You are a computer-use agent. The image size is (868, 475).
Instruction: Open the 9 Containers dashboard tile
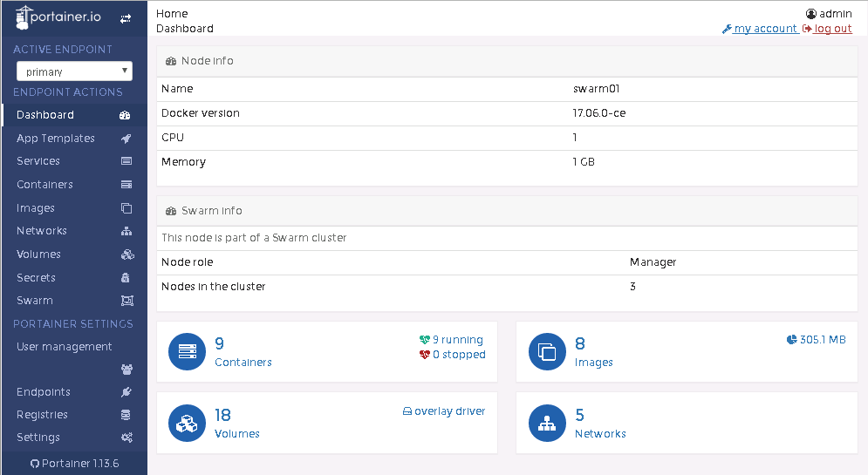[x=327, y=352]
